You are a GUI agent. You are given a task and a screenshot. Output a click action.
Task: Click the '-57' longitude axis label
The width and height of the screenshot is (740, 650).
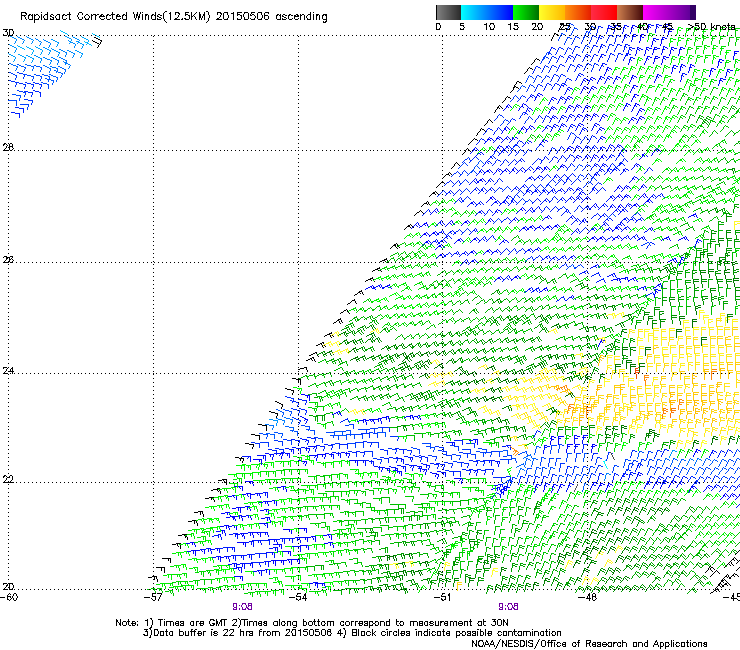(153, 597)
